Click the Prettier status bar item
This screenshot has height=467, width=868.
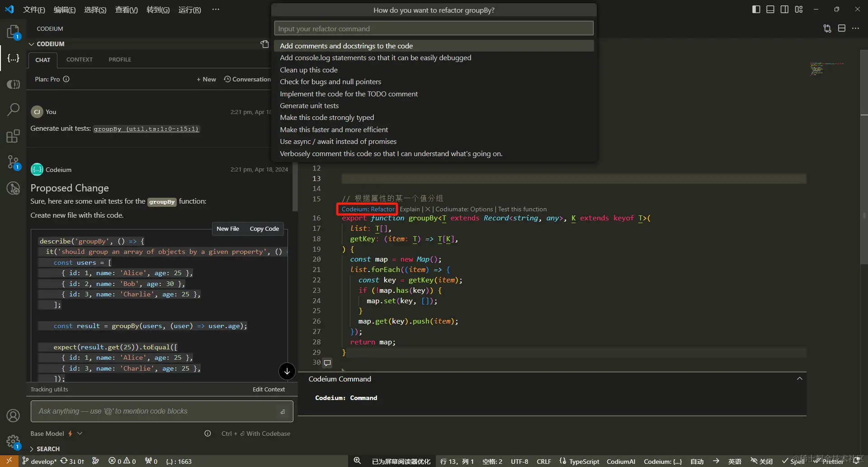tap(828, 461)
